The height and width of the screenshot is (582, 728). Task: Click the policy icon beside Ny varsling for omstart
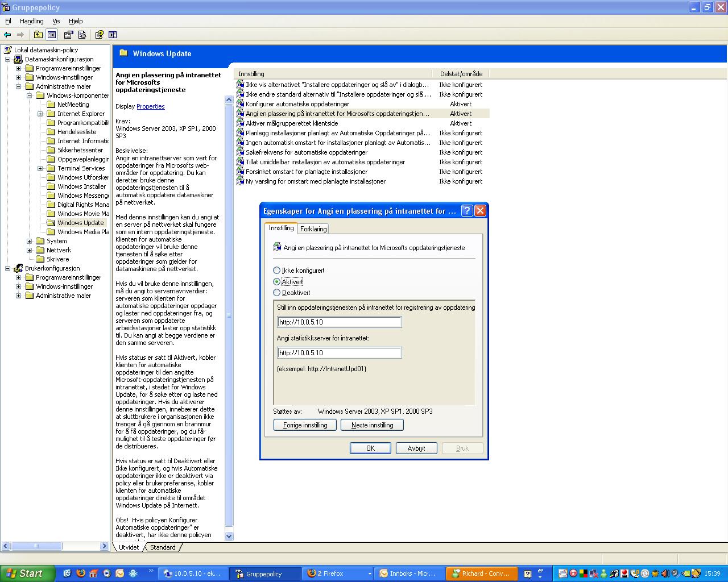(240, 181)
